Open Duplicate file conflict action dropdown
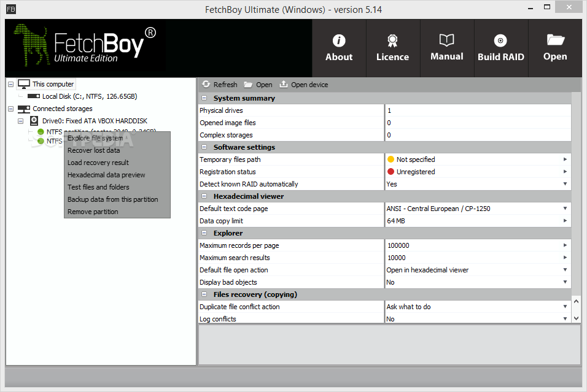 [565, 306]
